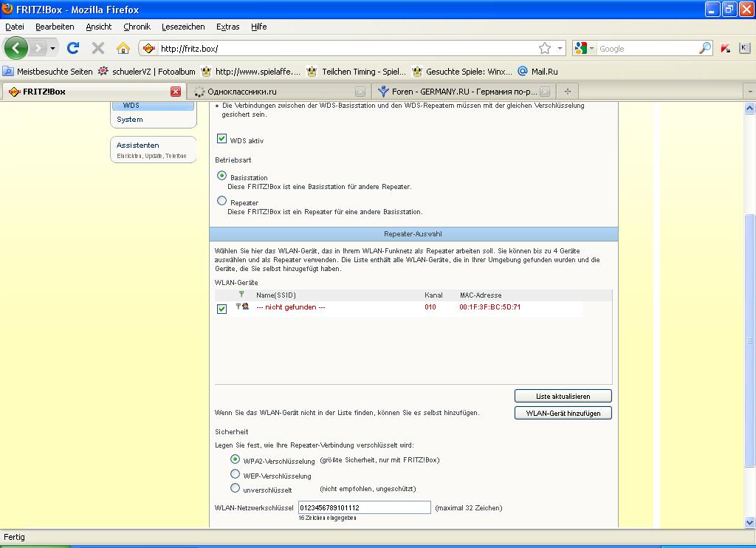This screenshot has height=548, width=756.
Task: Select WEP-Verschlüsselung
Action: point(236,473)
